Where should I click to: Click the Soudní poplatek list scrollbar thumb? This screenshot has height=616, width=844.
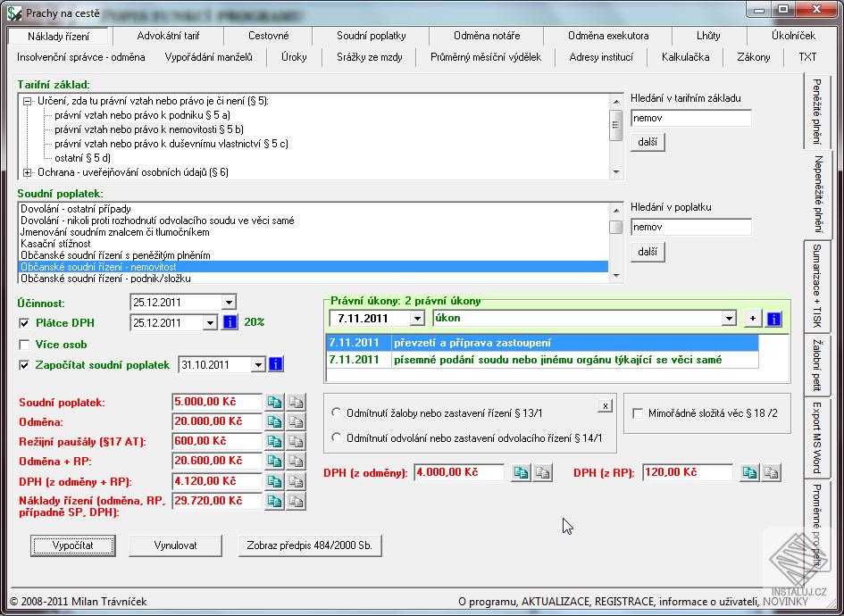(615, 227)
